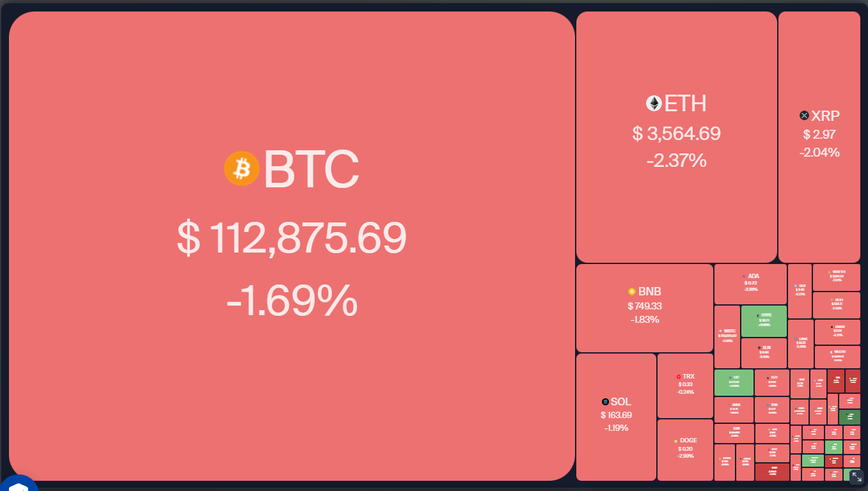Click the Ethereum logo on the ETH tile
The width and height of the screenshot is (868, 491).
pyautogui.click(x=653, y=104)
